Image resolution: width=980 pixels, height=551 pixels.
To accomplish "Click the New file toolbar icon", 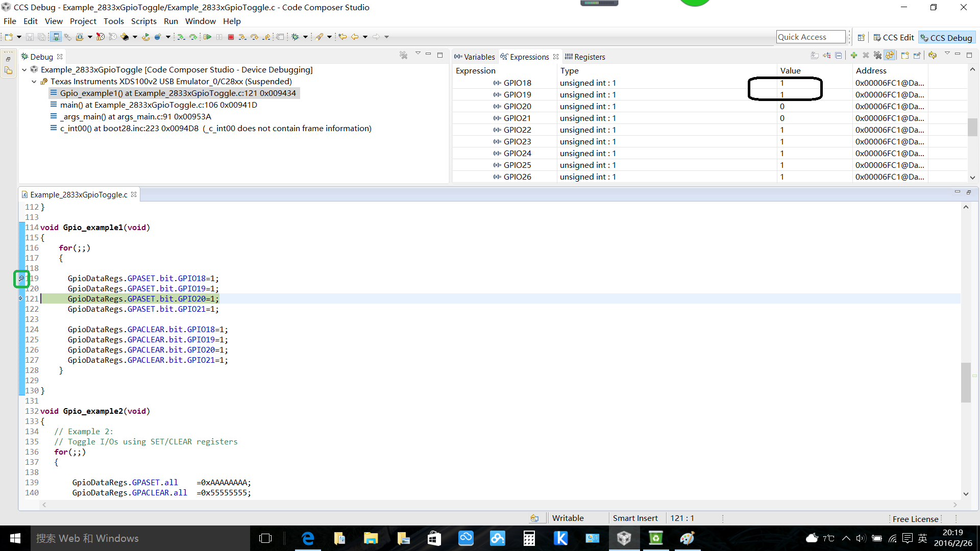I will pyautogui.click(x=8, y=37).
